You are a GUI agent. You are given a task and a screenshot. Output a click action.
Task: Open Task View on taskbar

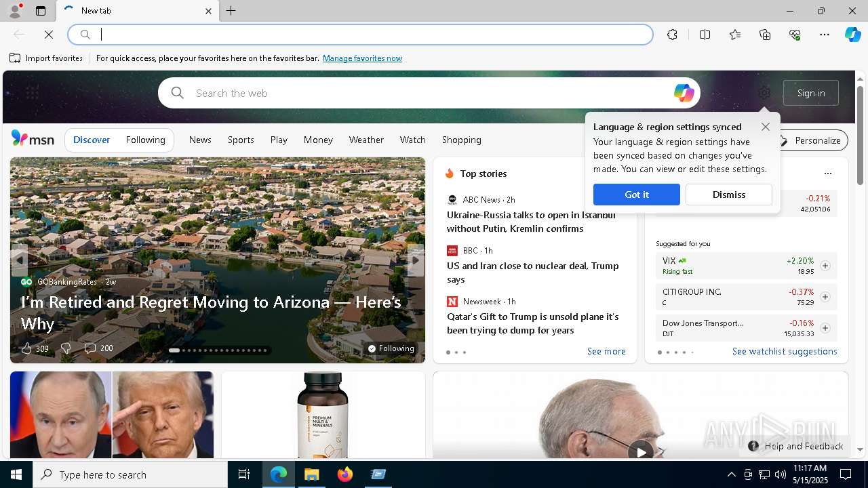click(x=244, y=474)
